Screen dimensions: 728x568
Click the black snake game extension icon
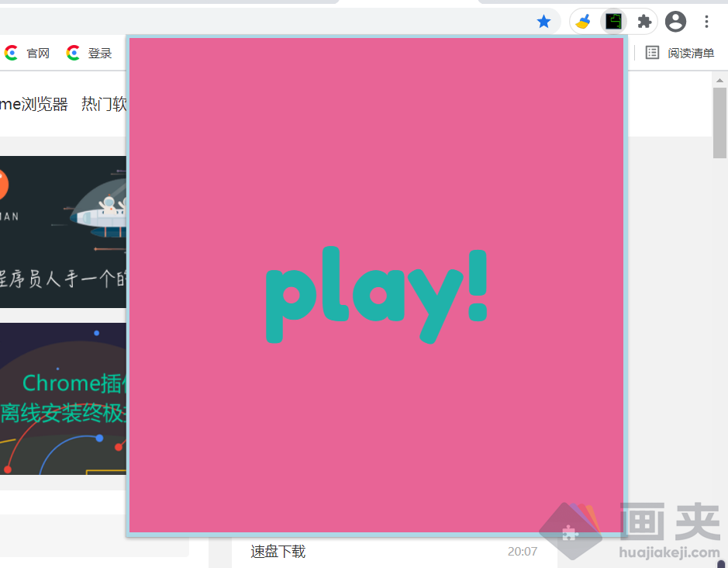tap(614, 22)
